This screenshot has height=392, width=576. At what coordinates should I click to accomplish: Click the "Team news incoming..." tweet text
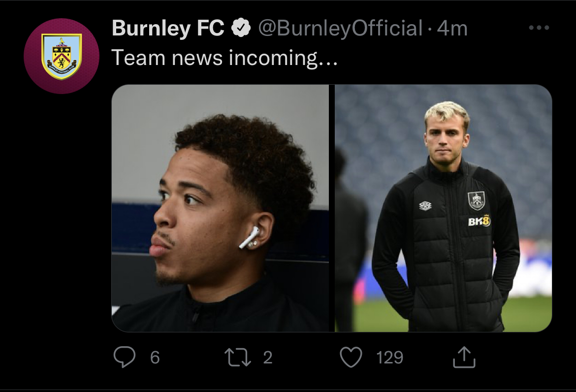tap(224, 58)
